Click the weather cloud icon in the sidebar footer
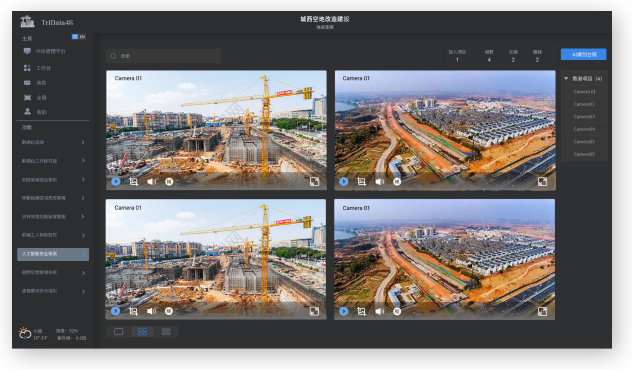632x370 pixels. 25,334
